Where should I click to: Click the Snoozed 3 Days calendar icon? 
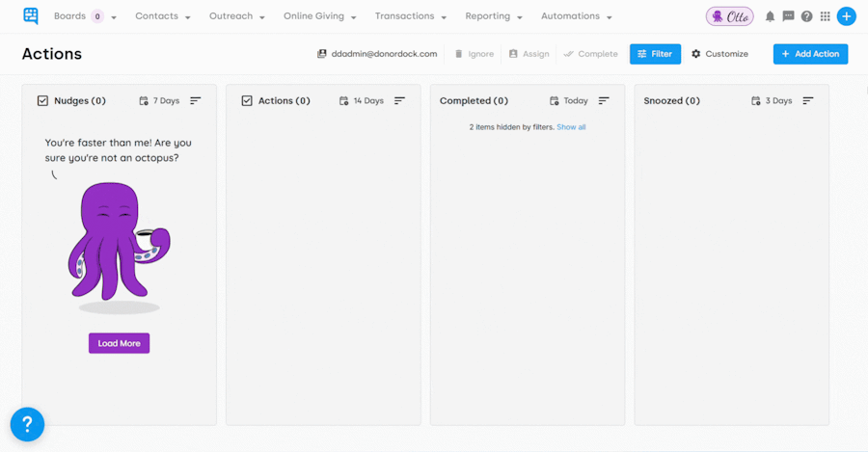point(755,100)
